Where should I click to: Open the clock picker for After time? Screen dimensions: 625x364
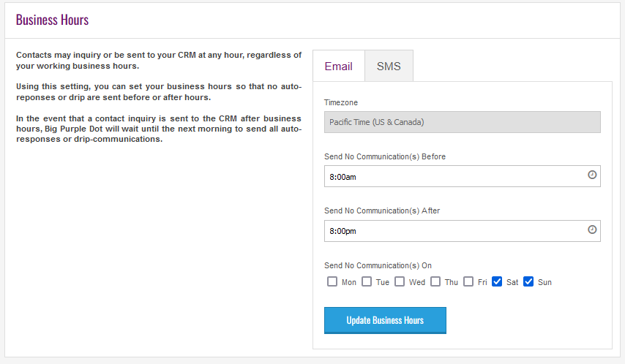click(x=592, y=230)
